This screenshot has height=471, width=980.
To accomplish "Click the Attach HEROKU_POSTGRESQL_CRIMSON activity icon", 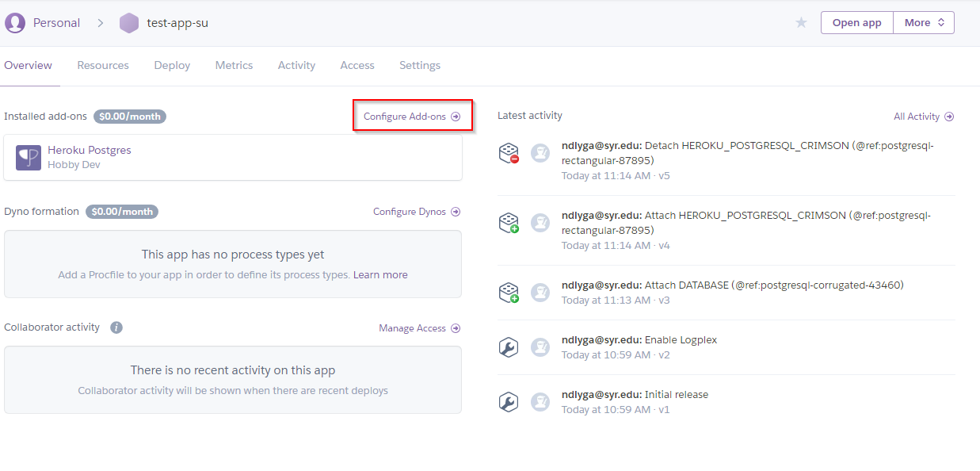I will 509,223.
